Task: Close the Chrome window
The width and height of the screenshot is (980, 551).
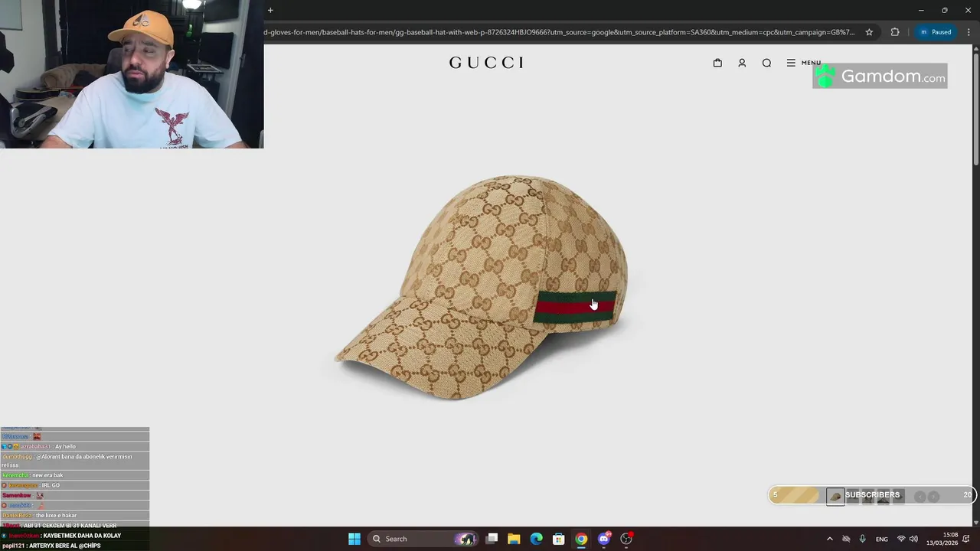Action: click(968, 10)
